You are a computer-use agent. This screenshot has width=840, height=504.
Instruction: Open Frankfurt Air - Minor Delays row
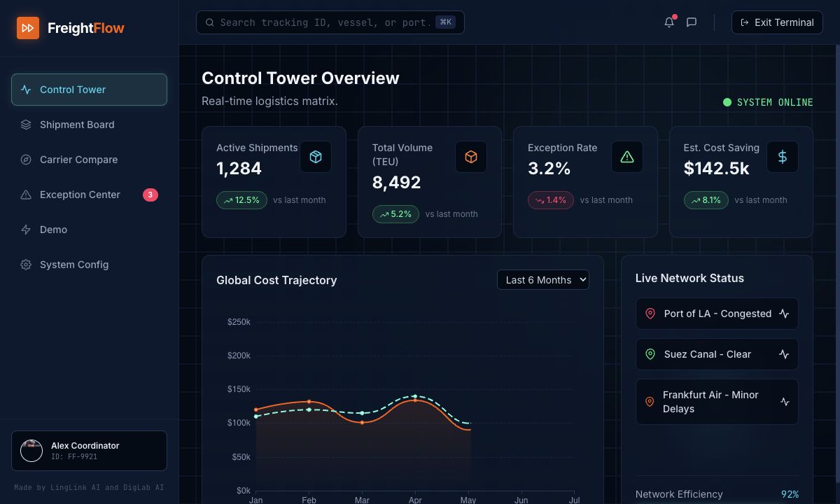click(x=717, y=402)
